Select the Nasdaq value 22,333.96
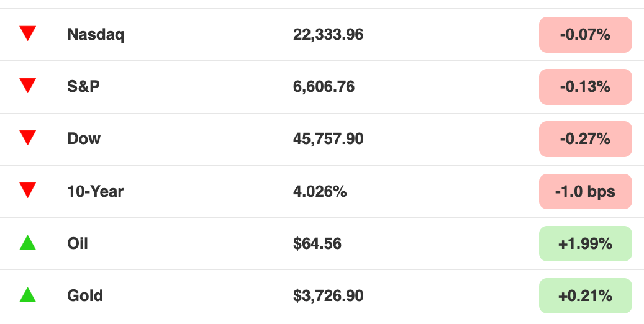 328,35
